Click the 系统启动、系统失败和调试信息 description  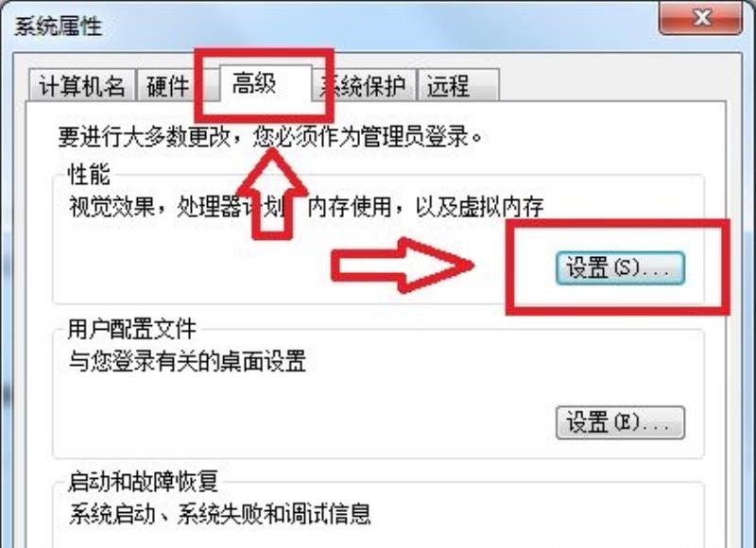(x=220, y=514)
